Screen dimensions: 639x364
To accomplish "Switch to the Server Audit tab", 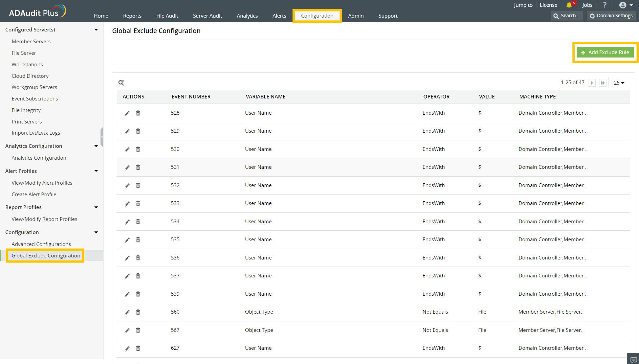I will [207, 16].
